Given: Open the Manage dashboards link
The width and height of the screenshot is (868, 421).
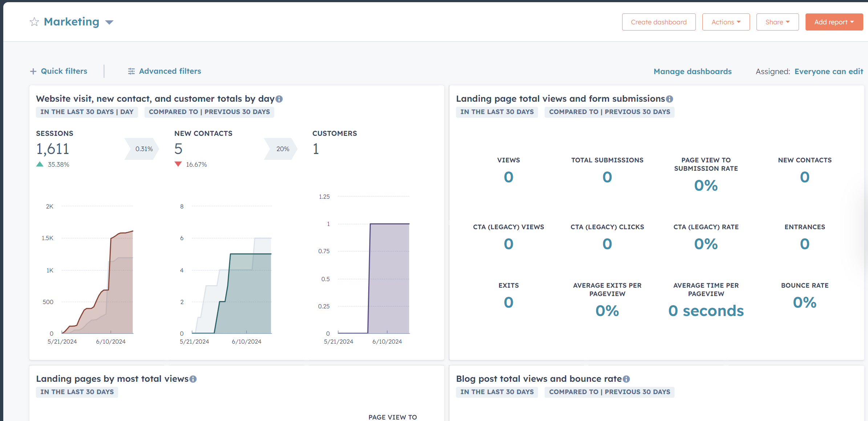Looking at the screenshot, I should (x=693, y=72).
